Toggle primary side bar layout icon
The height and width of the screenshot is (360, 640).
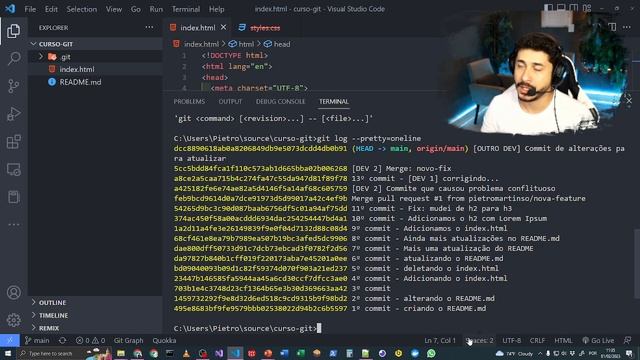[549, 8]
